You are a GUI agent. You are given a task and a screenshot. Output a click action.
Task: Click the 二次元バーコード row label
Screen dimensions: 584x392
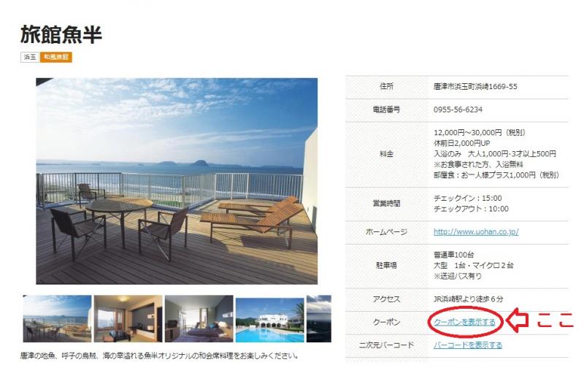point(386,345)
